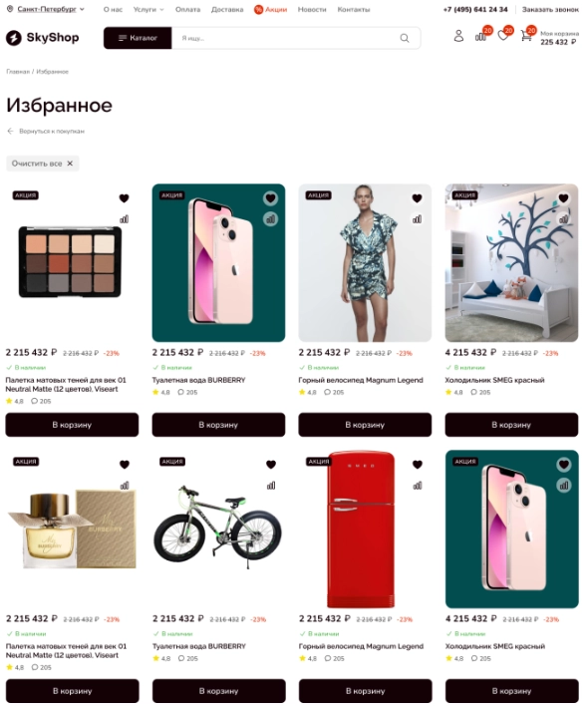Remove the eyeshadow palette from favorites
The height and width of the screenshot is (707, 588).
pos(124,198)
